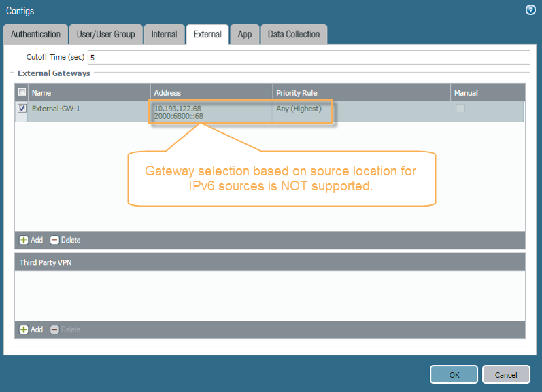Click the red minus icon under External Gateways

point(54,240)
